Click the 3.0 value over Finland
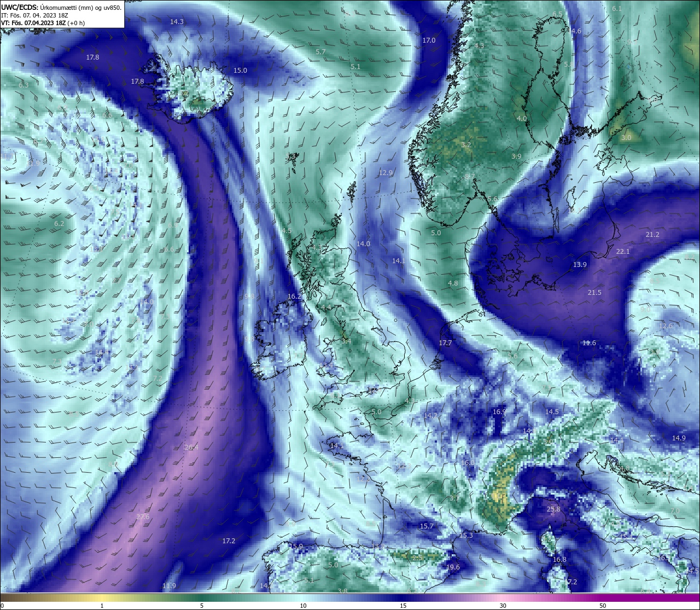Viewport: 700px width, 610px height. pyautogui.click(x=626, y=138)
